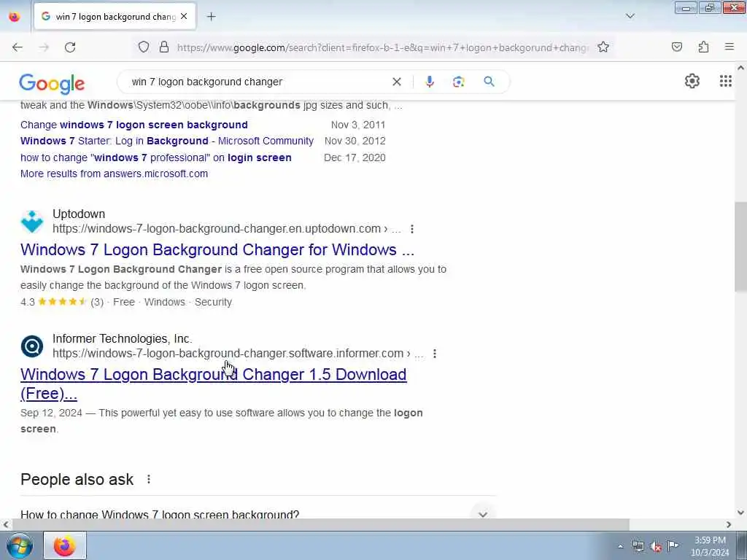This screenshot has height=560, width=747.
Task: Open the Extensions puzzle icon
Action: (703, 47)
